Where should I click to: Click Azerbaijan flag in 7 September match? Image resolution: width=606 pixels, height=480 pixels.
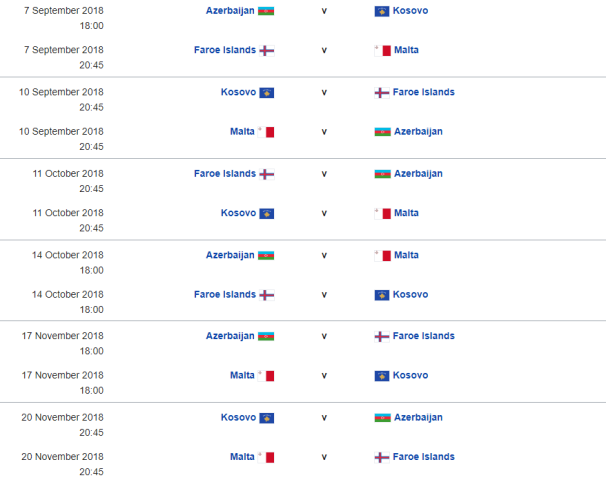coord(266,11)
